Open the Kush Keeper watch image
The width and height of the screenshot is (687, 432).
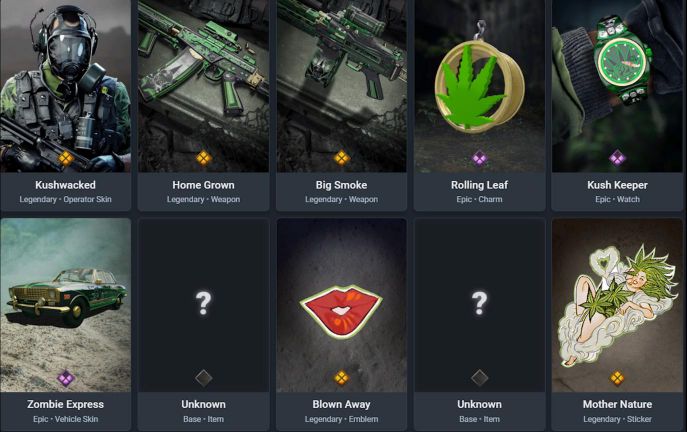pyautogui.click(x=617, y=86)
